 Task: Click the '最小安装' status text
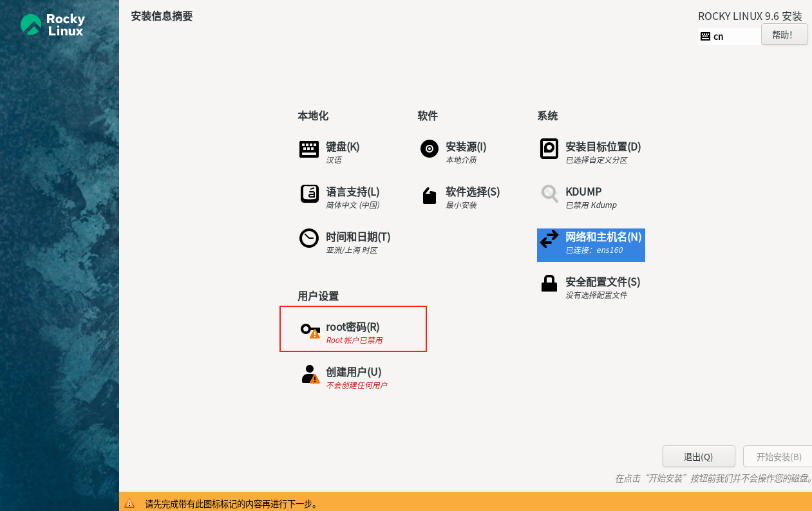point(461,205)
